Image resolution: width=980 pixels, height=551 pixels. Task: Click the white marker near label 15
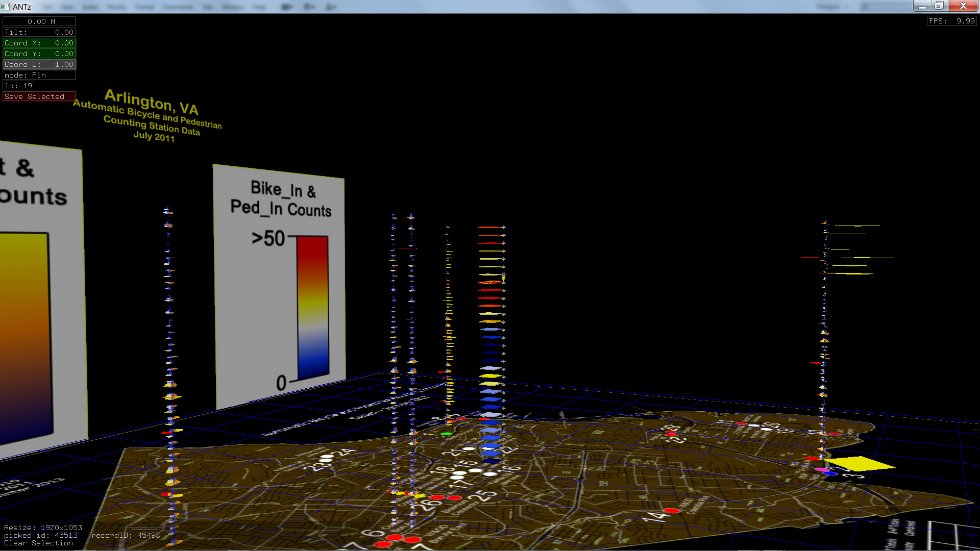(x=475, y=470)
